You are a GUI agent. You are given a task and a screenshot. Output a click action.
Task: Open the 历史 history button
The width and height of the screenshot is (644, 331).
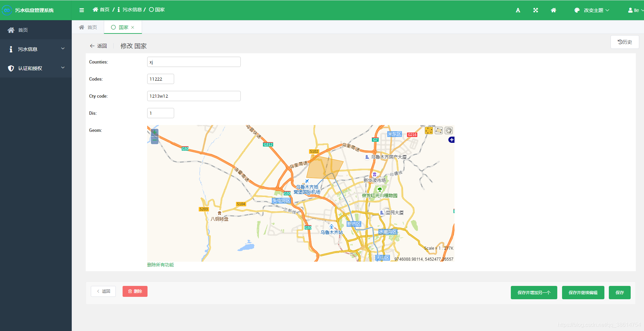point(625,42)
